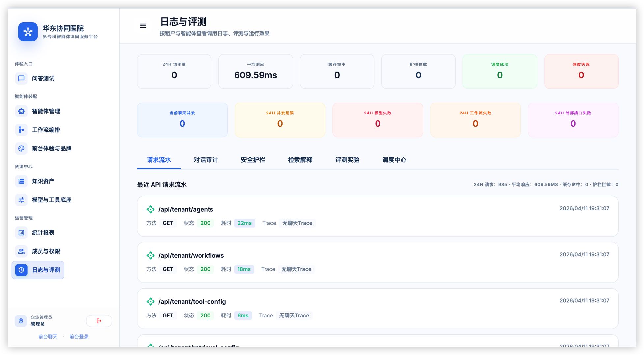Click the 前台登录 link
This screenshot has height=355, width=644.
pos(79,337)
